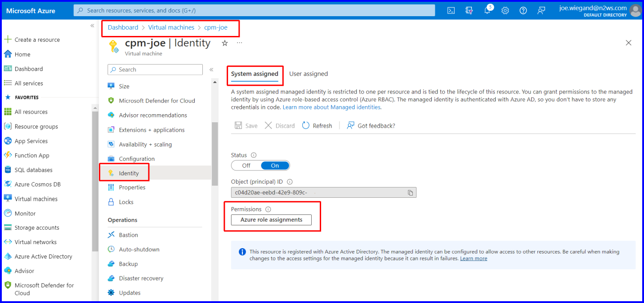Screen dimensions: 644x303
Task: Click the user account avatar
Action: click(635, 10)
